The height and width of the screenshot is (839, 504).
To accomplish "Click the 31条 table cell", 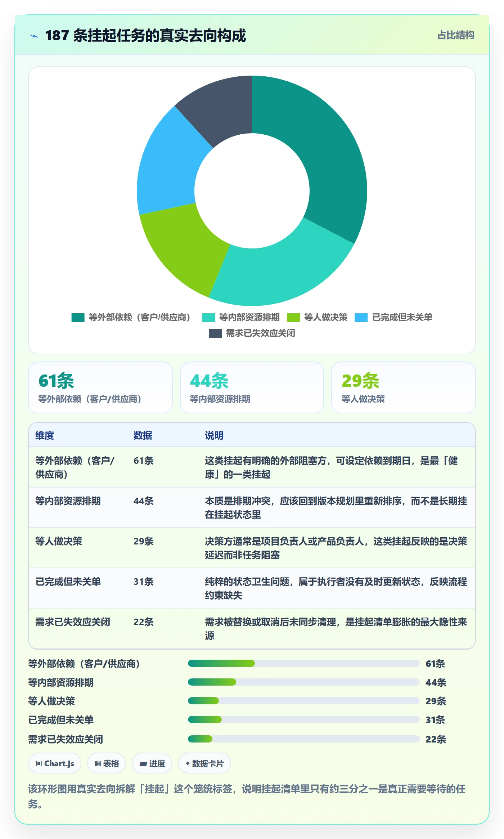I will tap(144, 582).
